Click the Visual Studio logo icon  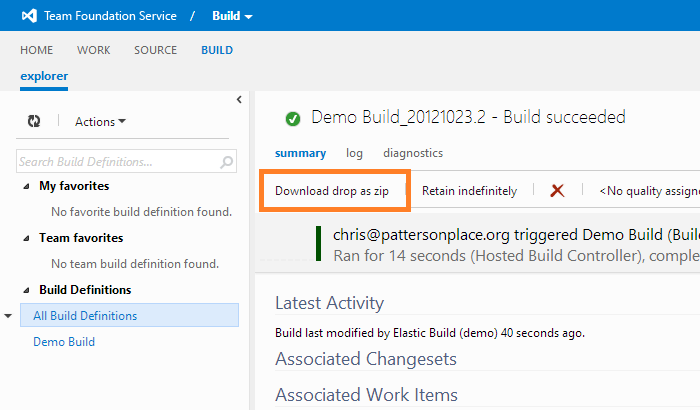(x=29, y=16)
